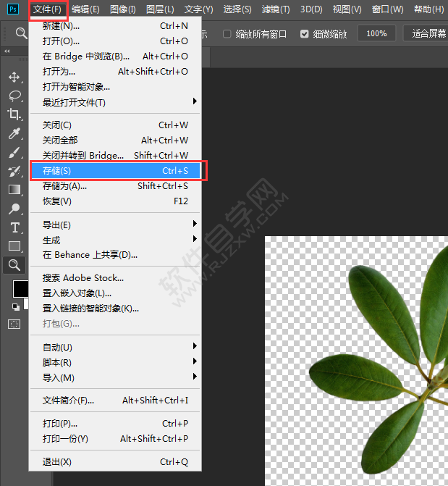Open the 窗口(W) menu
448x486 pixels.
tap(388, 9)
